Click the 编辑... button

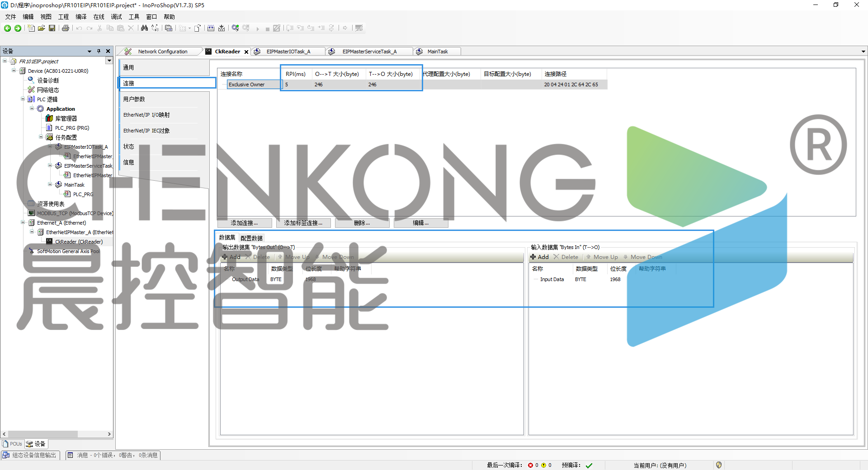421,223
